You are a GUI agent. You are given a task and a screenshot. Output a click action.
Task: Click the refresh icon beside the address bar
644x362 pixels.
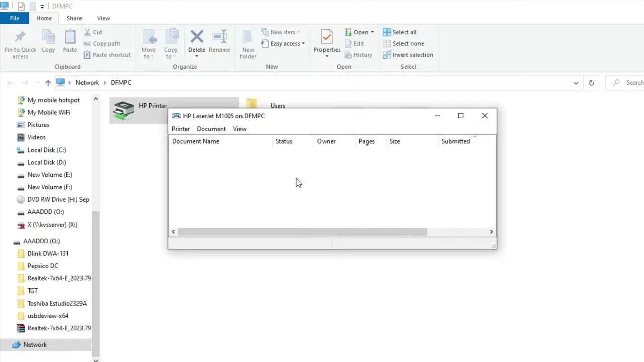[x=591, y=82]
